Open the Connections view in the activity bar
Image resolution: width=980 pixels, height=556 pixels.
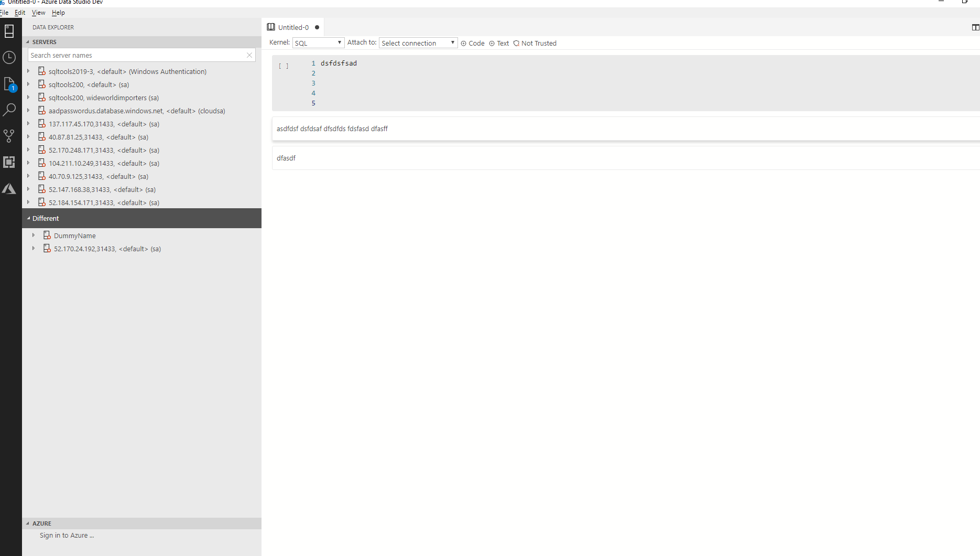[x=9, y=31]
